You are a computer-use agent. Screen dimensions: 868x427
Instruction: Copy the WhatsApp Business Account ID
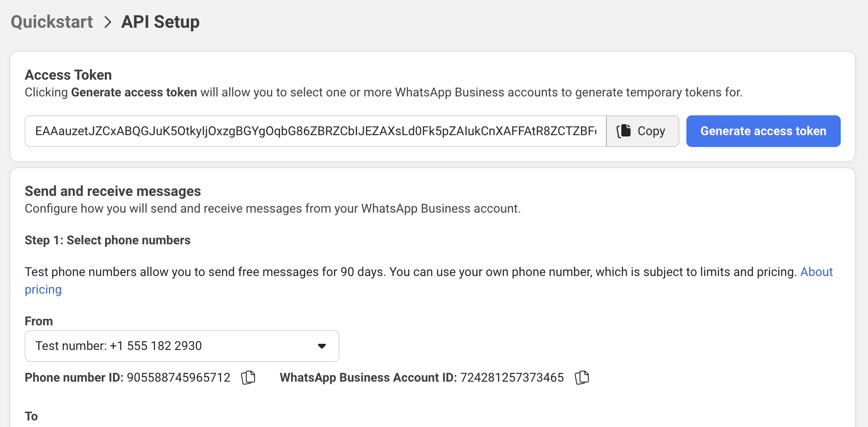(582, 378)
